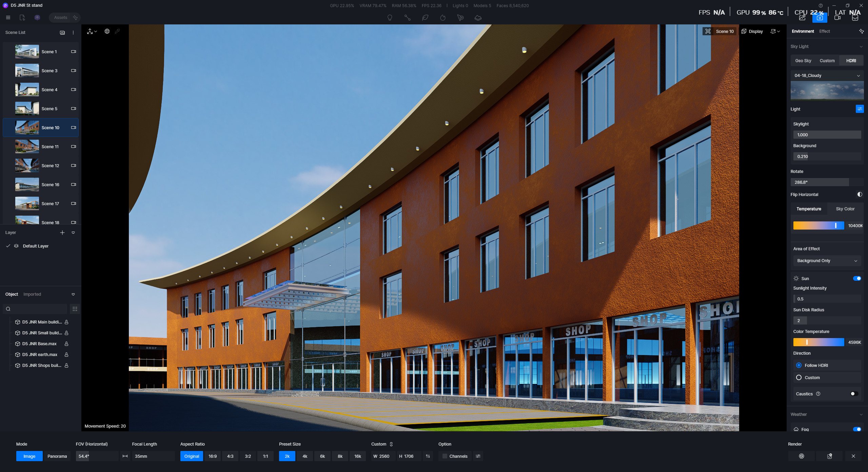The height and width of the screenshot is (472, 868).
Task: Select Panorama render mode
Action: click(57, 456)
